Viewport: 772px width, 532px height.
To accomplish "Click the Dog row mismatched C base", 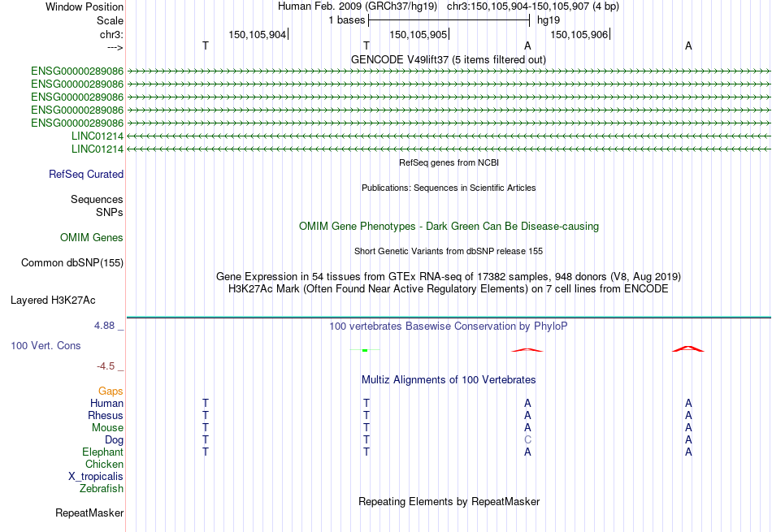I will click(527, 440).
